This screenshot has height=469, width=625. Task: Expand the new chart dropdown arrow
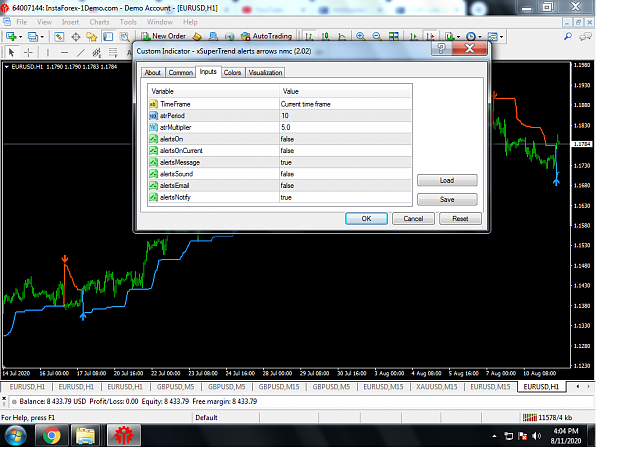[20, 37]
